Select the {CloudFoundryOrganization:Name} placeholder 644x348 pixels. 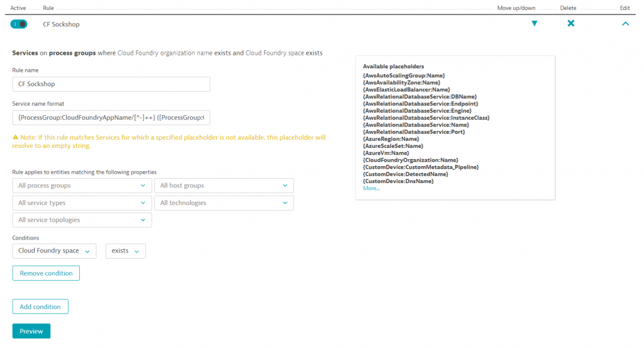(410, 160)
